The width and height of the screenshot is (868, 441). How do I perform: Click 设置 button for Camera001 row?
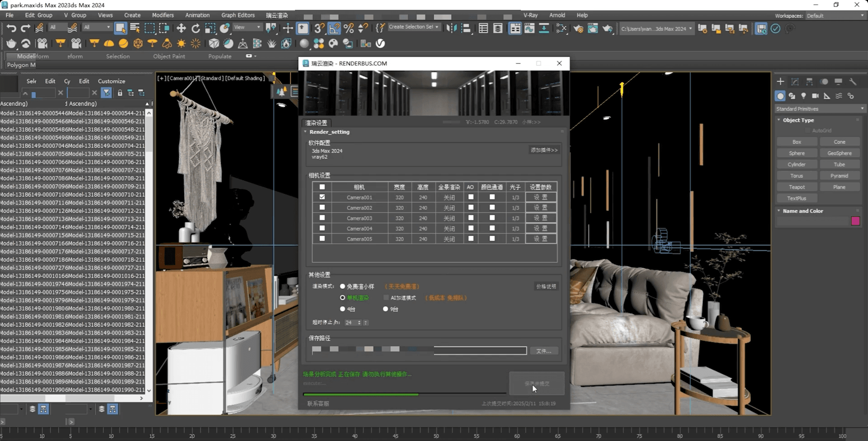tap(541, 197)
